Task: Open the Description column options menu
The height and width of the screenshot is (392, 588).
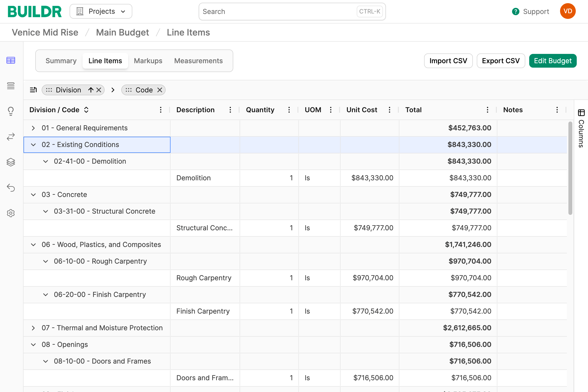Action: point(230,110)
